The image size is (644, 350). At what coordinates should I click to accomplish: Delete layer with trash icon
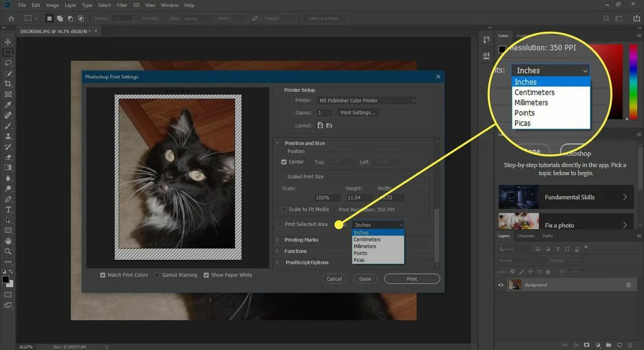coord(630,345)
